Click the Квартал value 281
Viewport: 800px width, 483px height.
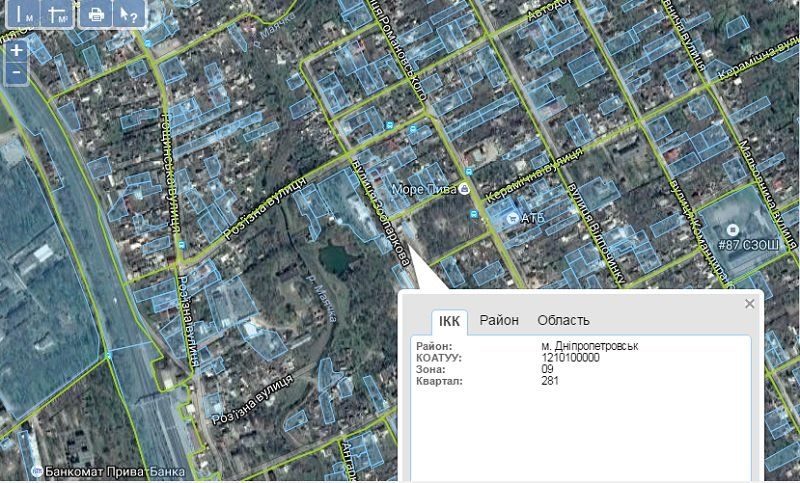549,380
